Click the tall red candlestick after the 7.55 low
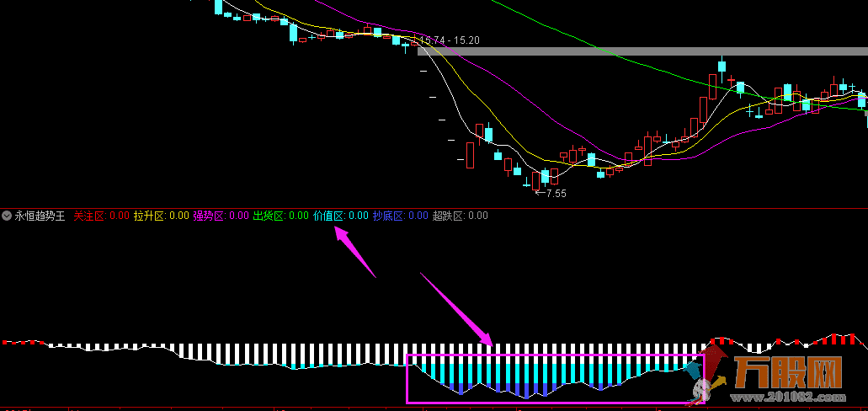This screenshot has height=411, width=868. pos(713,86)
